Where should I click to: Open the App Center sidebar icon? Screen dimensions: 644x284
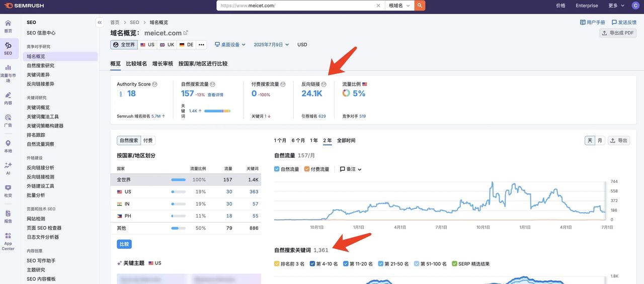point(8,241)
